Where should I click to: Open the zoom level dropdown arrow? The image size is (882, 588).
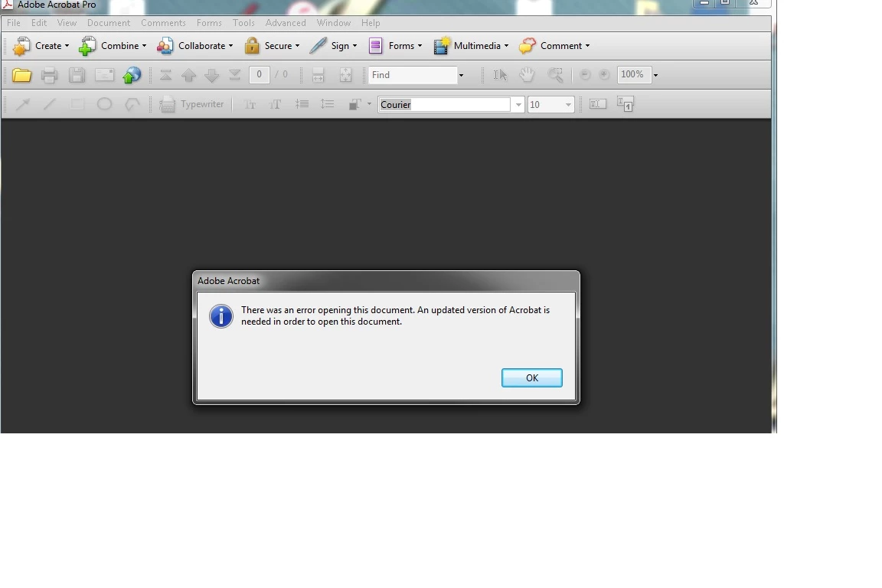click(x=655, y=75)
